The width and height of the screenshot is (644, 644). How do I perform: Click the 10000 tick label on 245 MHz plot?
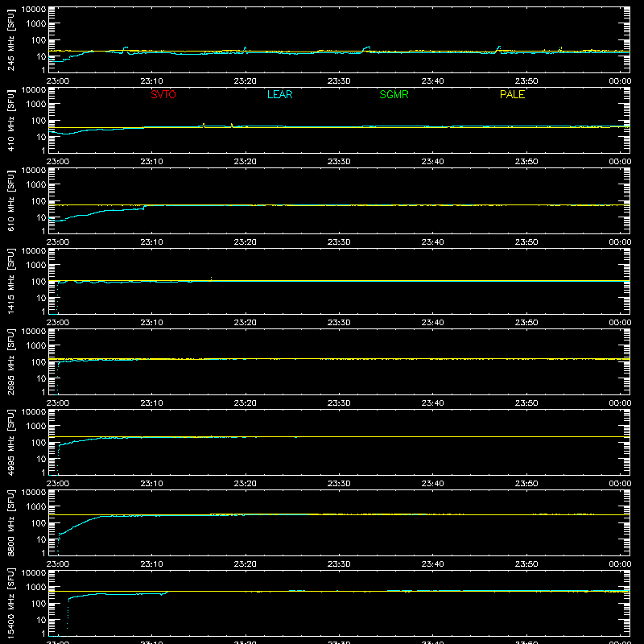[x=34, y=10]
